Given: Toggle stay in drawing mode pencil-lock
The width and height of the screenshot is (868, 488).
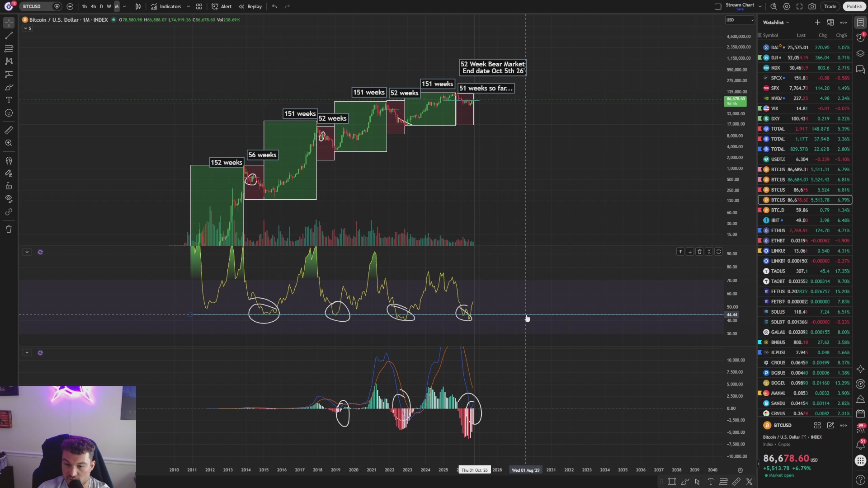Looking at the screenshot, I should point(9,174).
